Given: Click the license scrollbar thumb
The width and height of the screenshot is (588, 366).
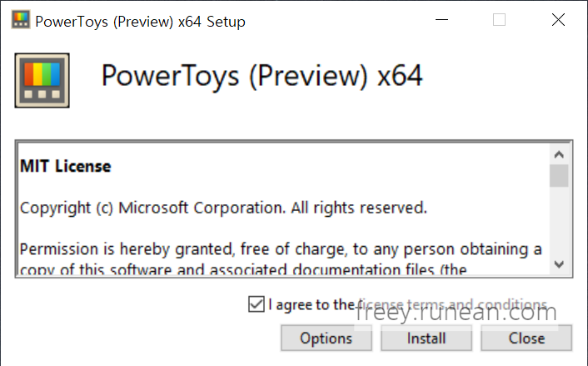Looking at the screenshot, I should pos(559,176).
